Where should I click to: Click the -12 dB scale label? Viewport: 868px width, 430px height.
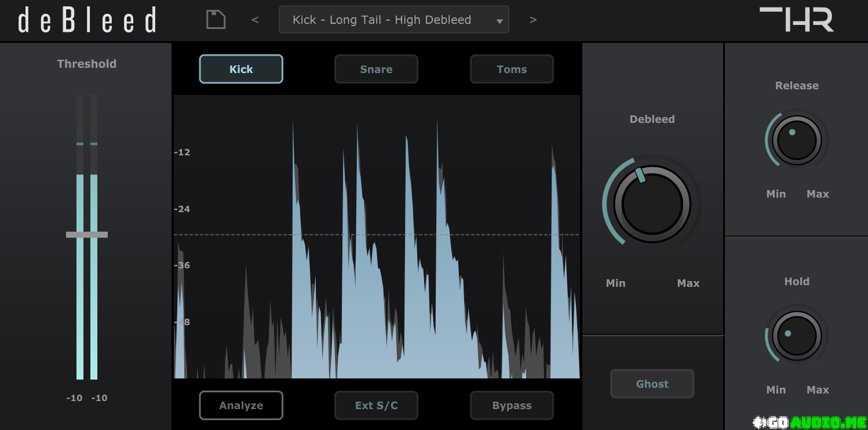(x=182, y=152)
